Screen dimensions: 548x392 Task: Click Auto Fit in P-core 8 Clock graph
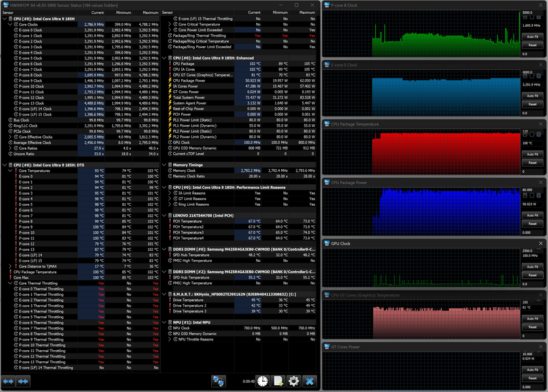(x=532, y=37)
